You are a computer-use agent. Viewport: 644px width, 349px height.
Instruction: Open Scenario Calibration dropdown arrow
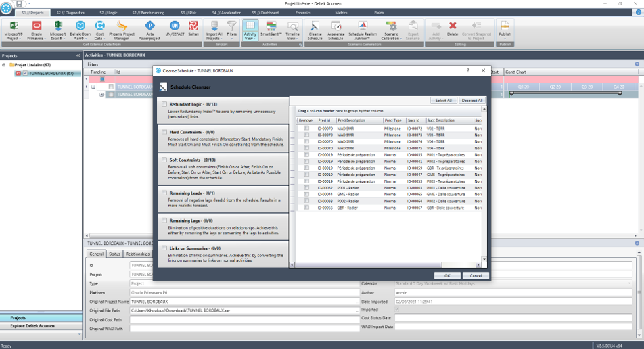400,39
